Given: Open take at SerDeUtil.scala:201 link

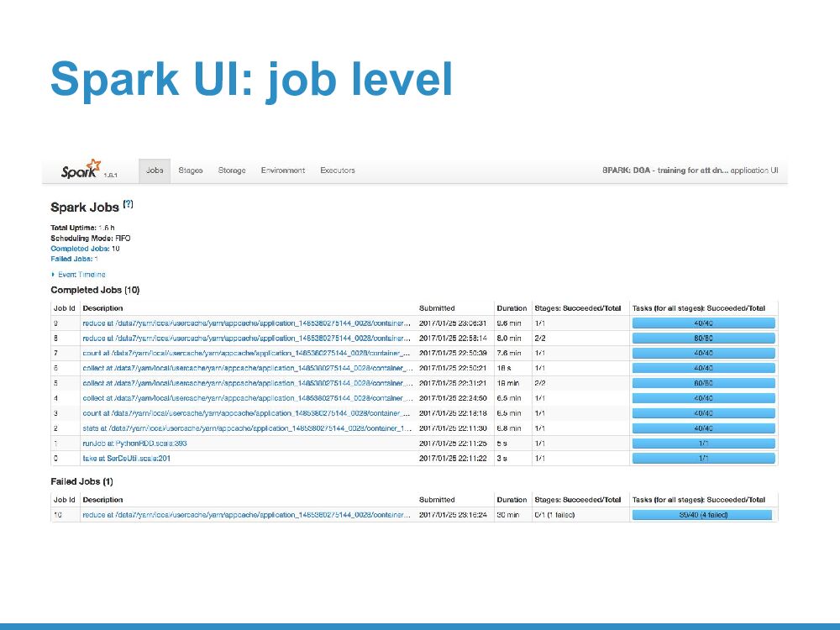Looking at the screenshot, I should 127,458.
